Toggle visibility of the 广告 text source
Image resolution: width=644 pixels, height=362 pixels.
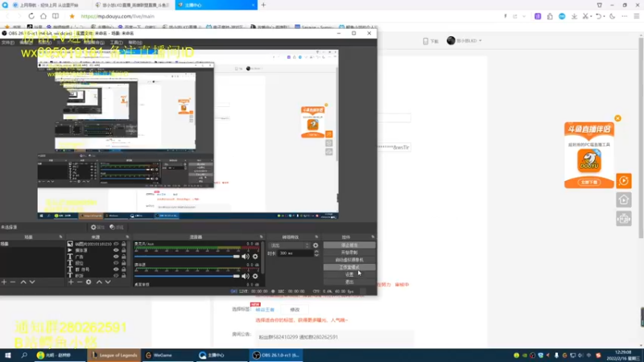[116, 257]
